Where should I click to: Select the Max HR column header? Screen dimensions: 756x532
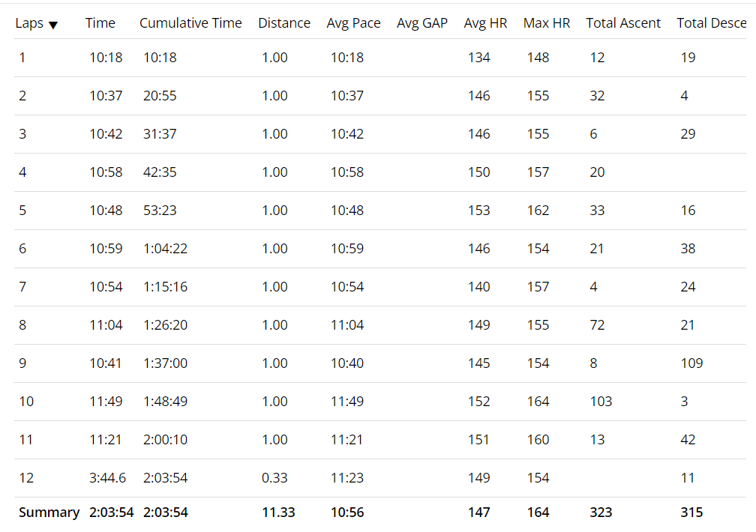pyautogui.click(x=547, y=23)
